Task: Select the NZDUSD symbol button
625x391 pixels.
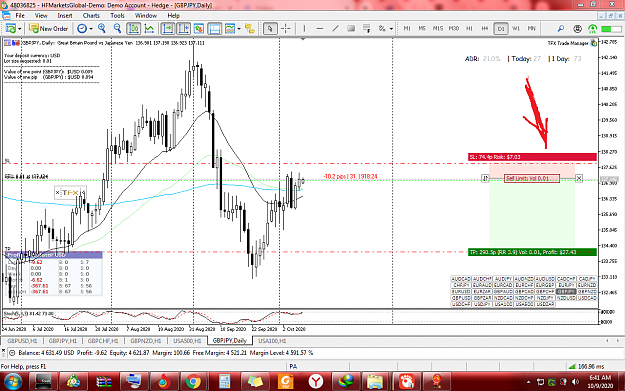Action: coord(566,298)
